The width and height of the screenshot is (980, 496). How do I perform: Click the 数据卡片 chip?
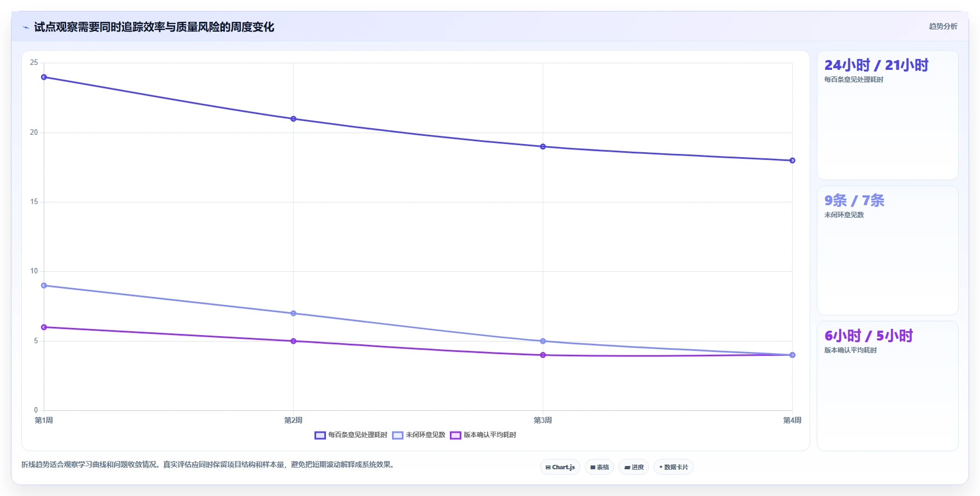[674, 467]
